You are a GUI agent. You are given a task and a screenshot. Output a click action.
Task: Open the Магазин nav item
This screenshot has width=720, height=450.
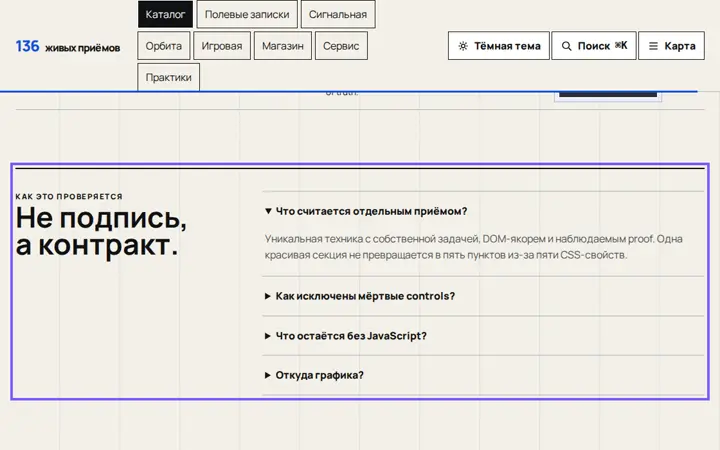[283, 46]
